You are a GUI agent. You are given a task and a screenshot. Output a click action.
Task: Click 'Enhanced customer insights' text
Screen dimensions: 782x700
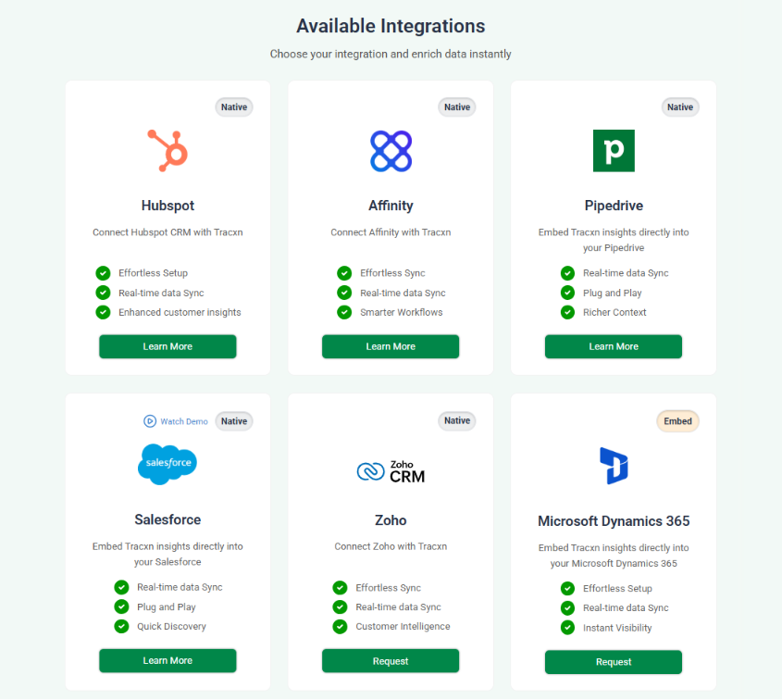tap(180, 312)
